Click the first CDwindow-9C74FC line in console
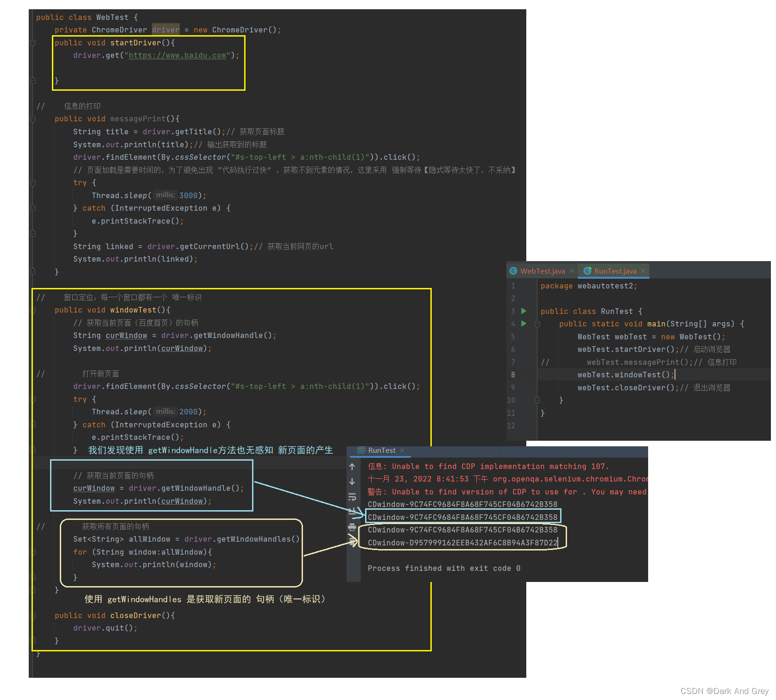776x700 pixels. pos(462,504)
